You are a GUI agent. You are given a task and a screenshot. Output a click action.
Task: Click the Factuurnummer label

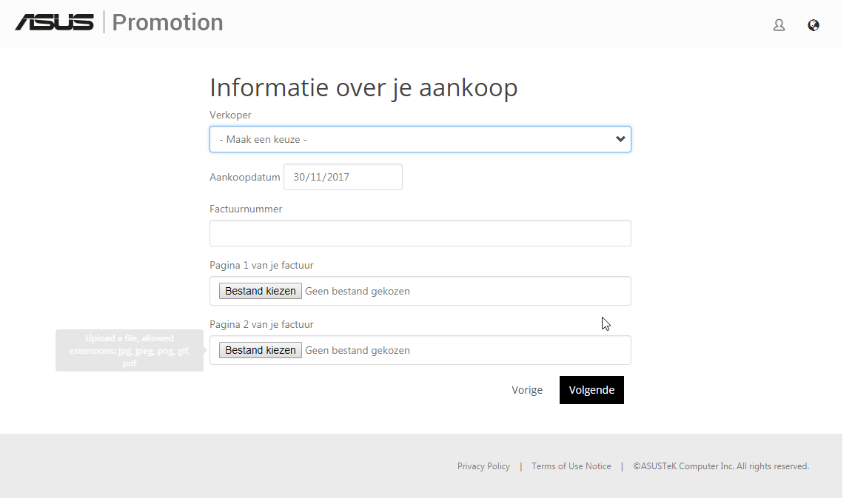246,209
